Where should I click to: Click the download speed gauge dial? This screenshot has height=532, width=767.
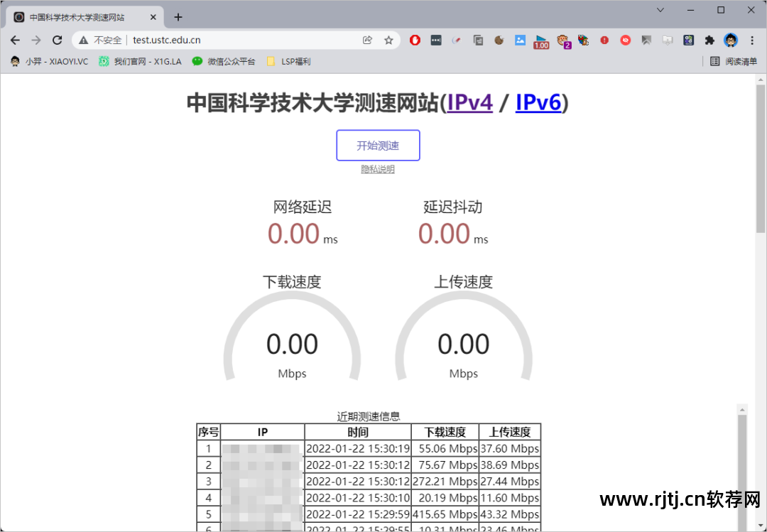click(x=292, y=344)
